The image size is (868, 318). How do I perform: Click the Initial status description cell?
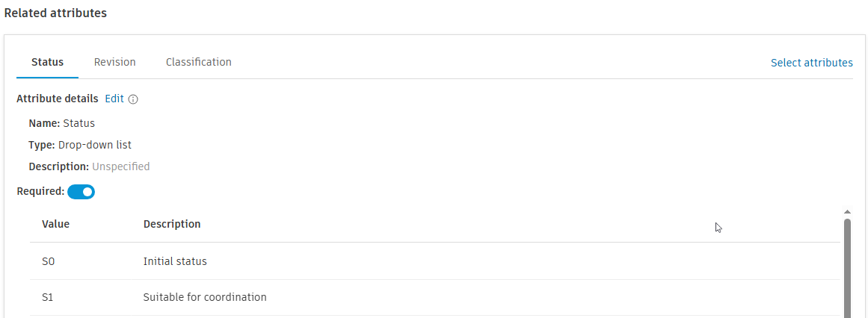[x=175, y=261]
